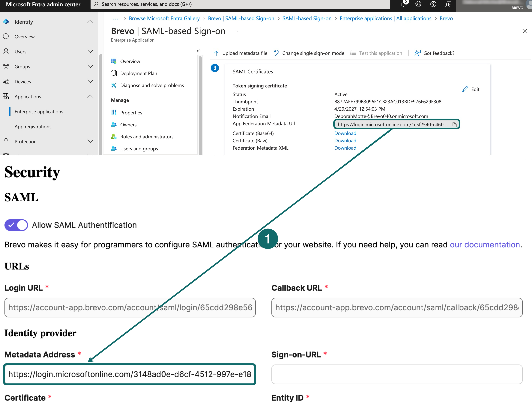
Task: Select Owners under Manage
Action: (128, 125)
